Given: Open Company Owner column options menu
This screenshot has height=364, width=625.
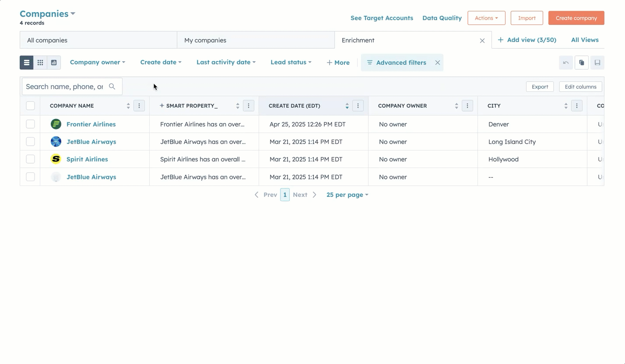Looking at the screenshot, I should coord(467,106).
